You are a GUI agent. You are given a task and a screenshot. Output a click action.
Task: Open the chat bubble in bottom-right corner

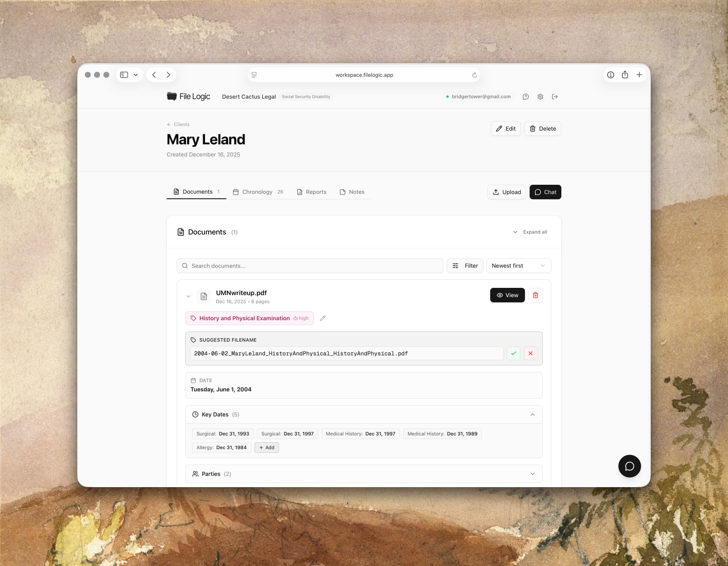pos(629,466)
